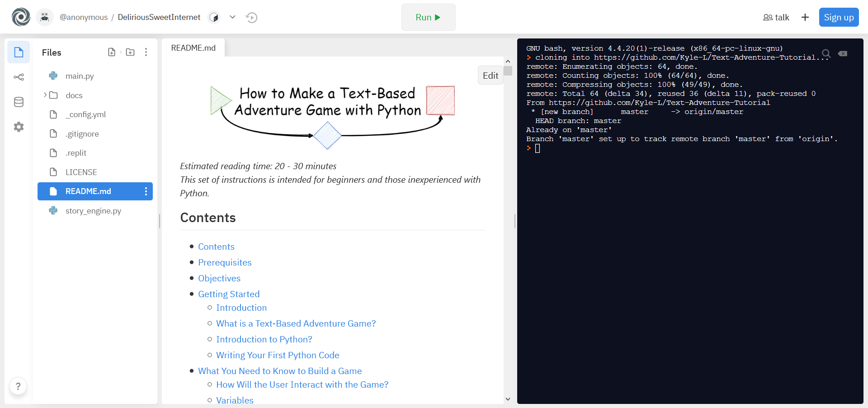868x408 pixels.
Task: Open the version control sidebar icon
Action: tap(19, 77)
